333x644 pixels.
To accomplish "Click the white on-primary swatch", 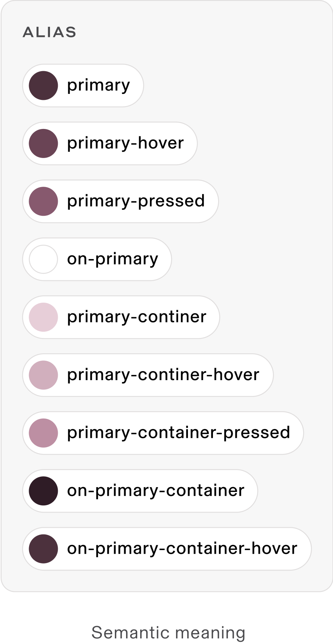I will [44, 259].
